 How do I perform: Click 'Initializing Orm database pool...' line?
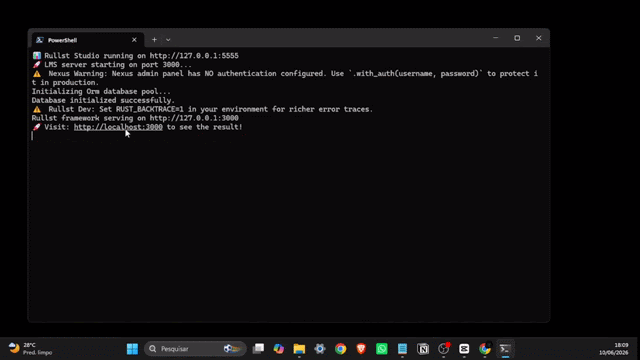pos(101,91)
